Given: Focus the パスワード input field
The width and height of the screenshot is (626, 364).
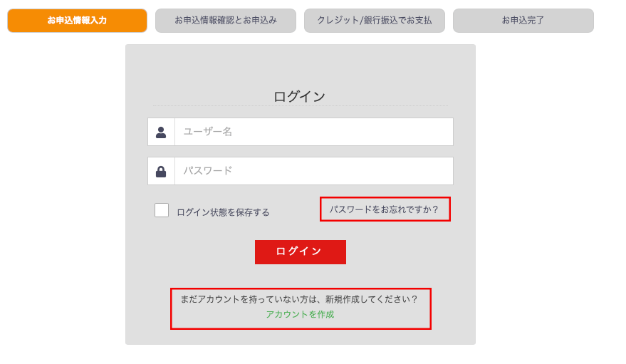Looking at the screenshot, I should (x=314, y=171).
